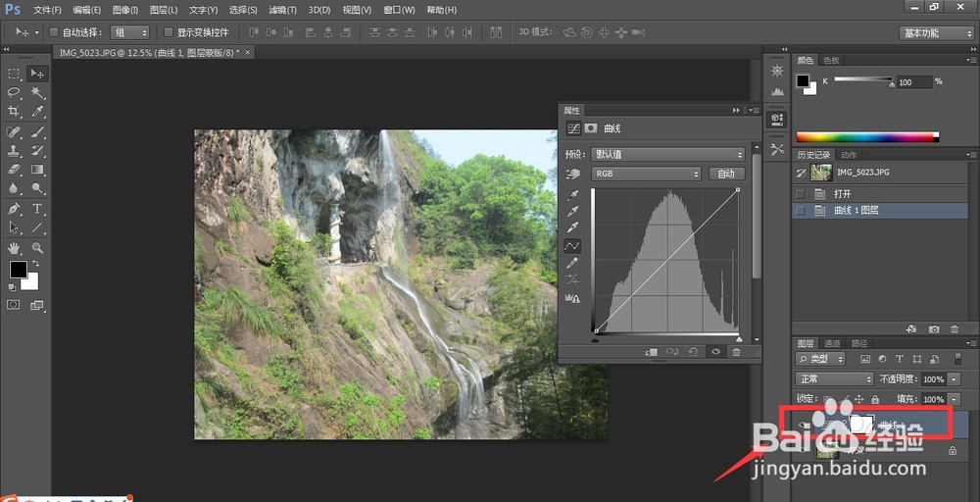The image size is (980, 502).
Task: Select the Eraser tool
Action: coord(14,170)
